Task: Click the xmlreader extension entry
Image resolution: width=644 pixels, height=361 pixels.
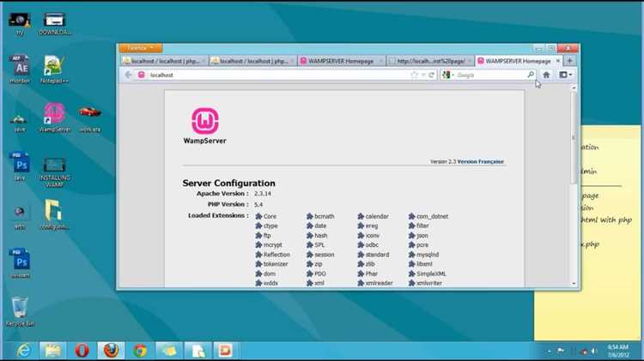Action: 375,283
